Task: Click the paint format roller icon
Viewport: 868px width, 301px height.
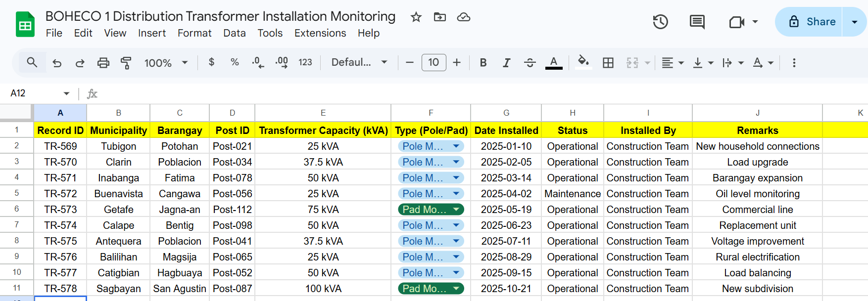Action: (x=126, y=63)
